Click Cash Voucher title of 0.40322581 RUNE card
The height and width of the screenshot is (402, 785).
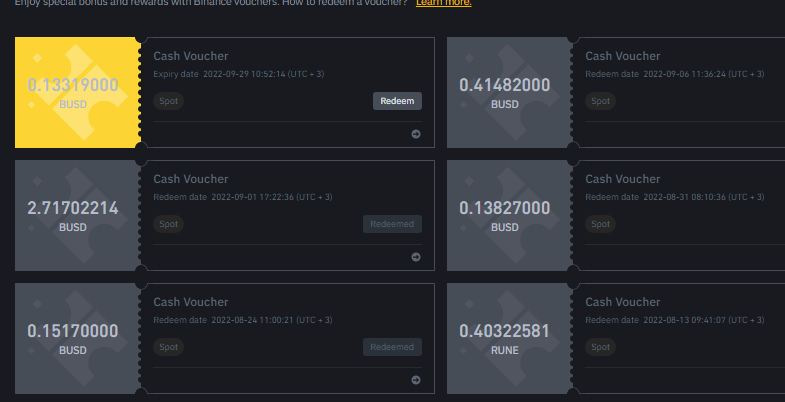click(x=623, y=302)
